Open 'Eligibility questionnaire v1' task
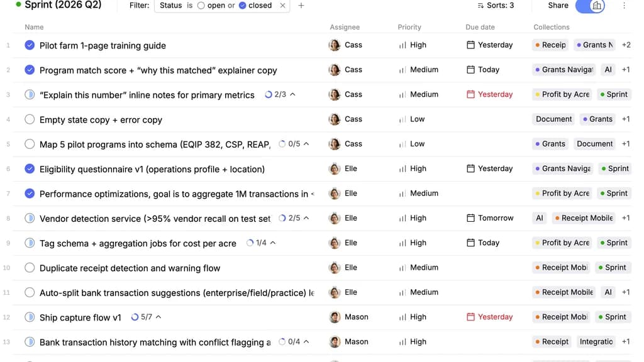 [x=152, y=169]
